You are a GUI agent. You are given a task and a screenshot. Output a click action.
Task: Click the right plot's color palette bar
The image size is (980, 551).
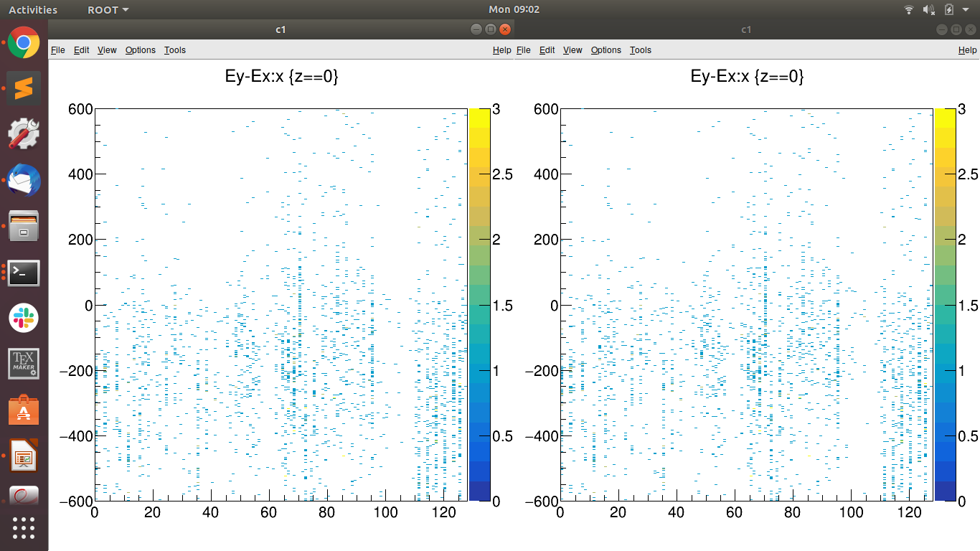pos(944,304)
